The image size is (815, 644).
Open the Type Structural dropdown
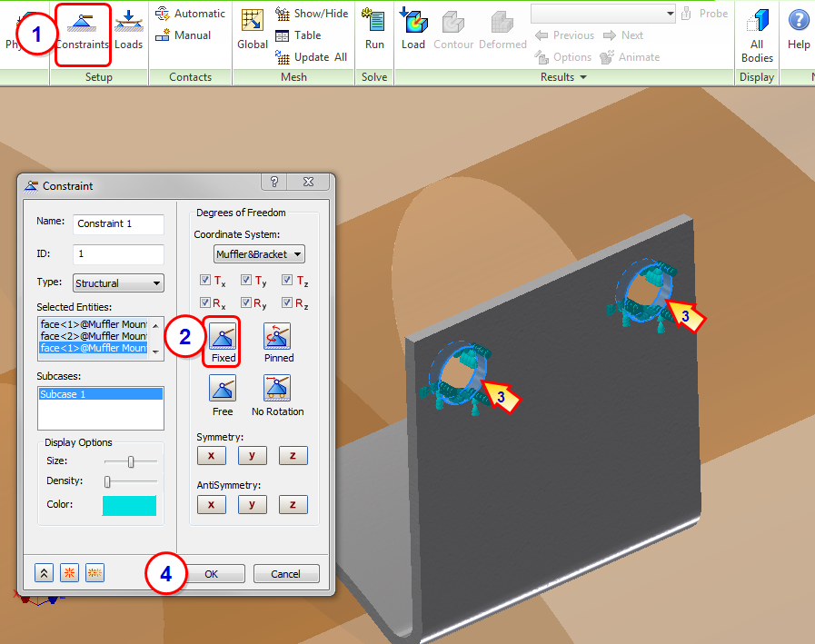tap(118, 283)
